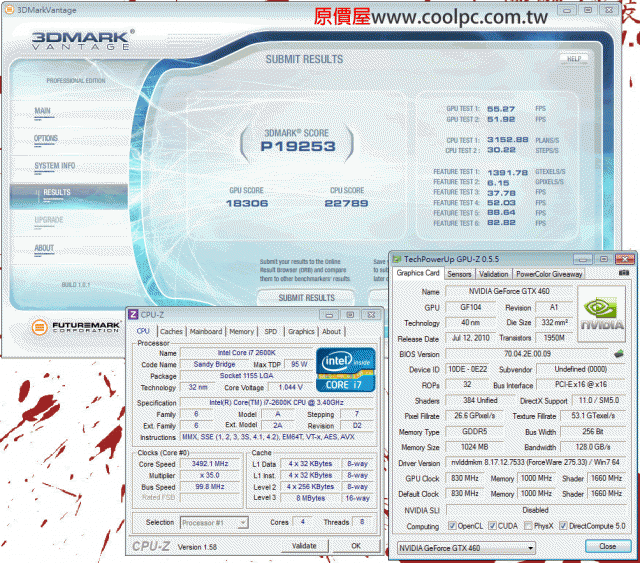This screenshot has width=640, height=563.
Task: Click GPU-Z title bar icon
Action: (396, 259)
